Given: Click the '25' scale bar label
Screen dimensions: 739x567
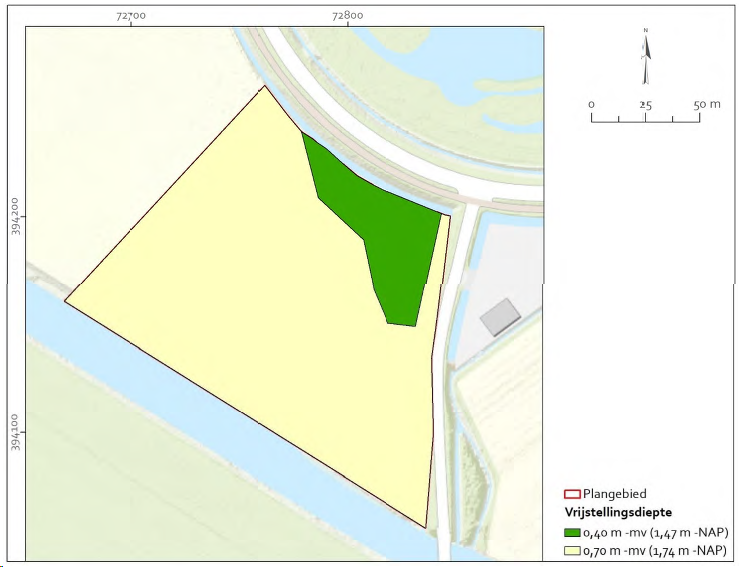Looking at the screenshot, I should coord(645,105).
